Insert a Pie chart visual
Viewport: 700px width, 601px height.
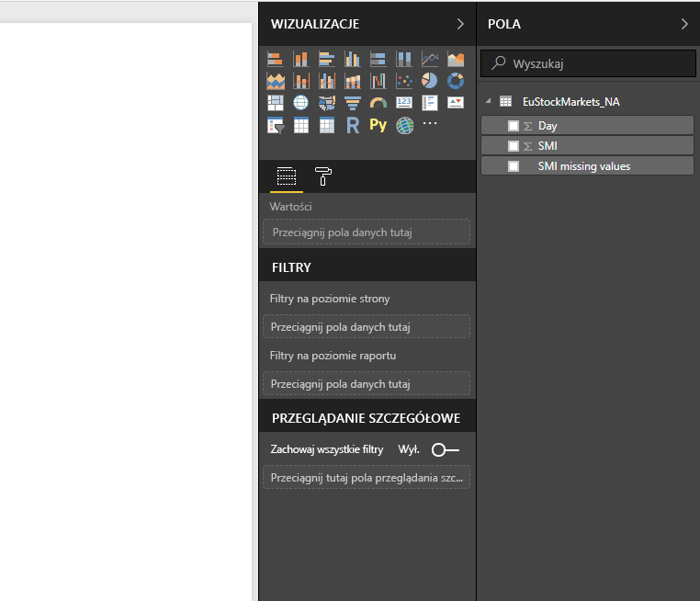point(430,81)
